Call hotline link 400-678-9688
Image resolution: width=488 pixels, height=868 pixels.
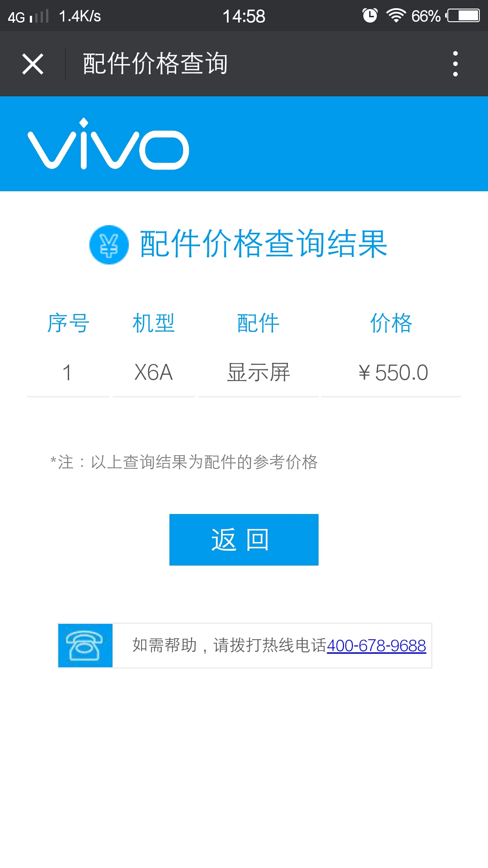(x=376, y=646)
